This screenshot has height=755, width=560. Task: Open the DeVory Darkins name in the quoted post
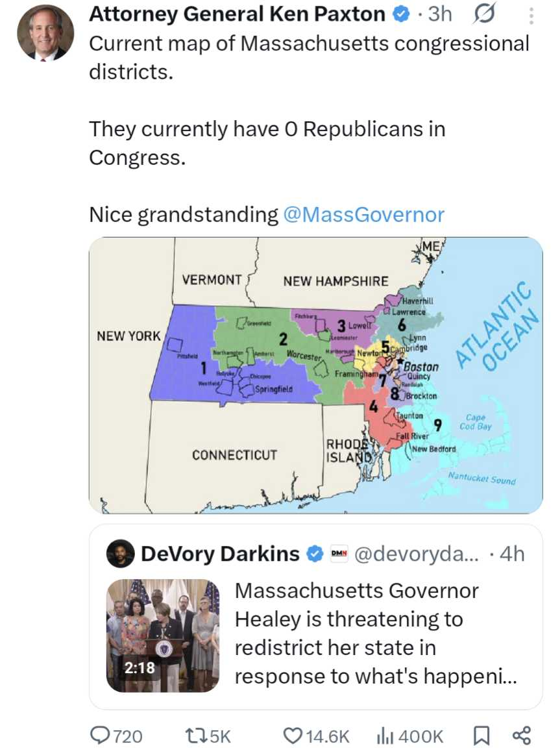tap(221, 554)
